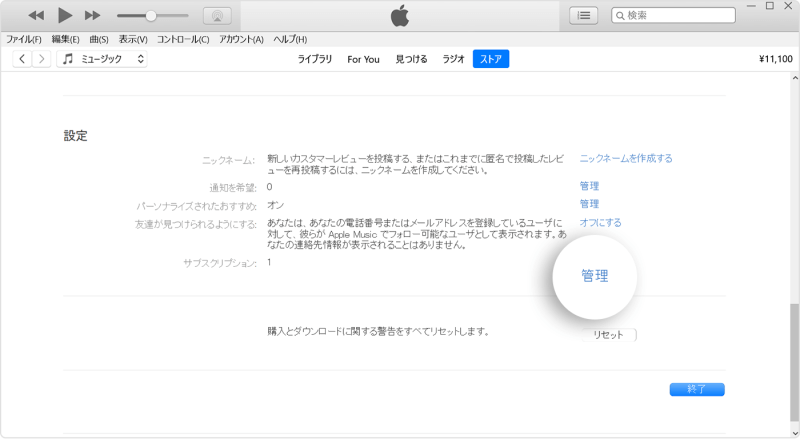
Task: Open the アカウント(A) menu
Action: (241, 39)
